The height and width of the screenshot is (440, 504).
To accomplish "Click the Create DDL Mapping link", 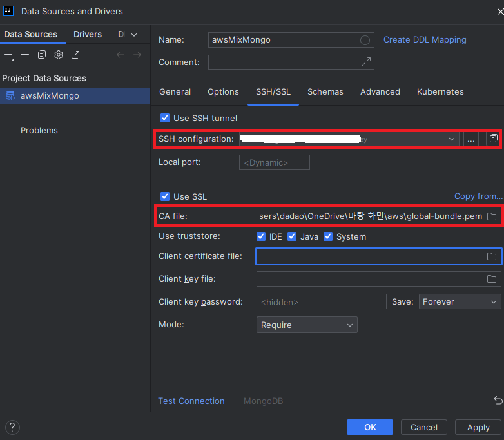I will click(x=425, y=39).
